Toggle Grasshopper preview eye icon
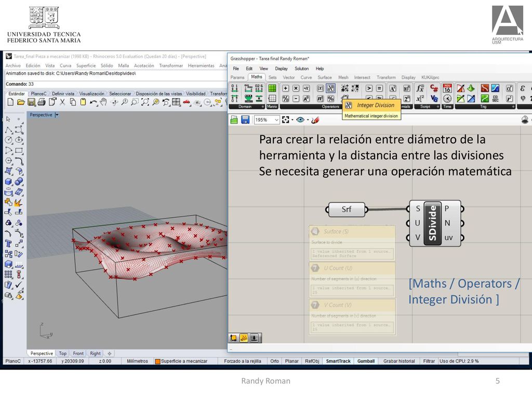The width and height of the screenshot is (532, 399). (300, 120)
